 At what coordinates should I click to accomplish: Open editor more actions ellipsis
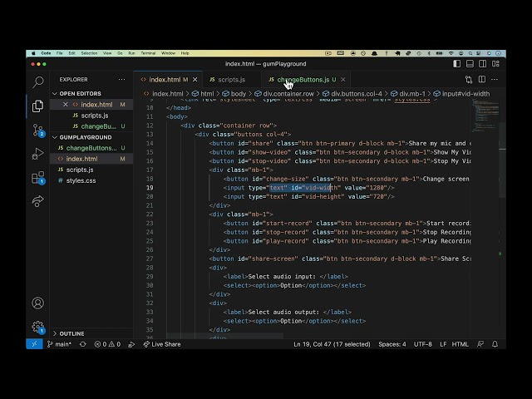coord(495,80)
